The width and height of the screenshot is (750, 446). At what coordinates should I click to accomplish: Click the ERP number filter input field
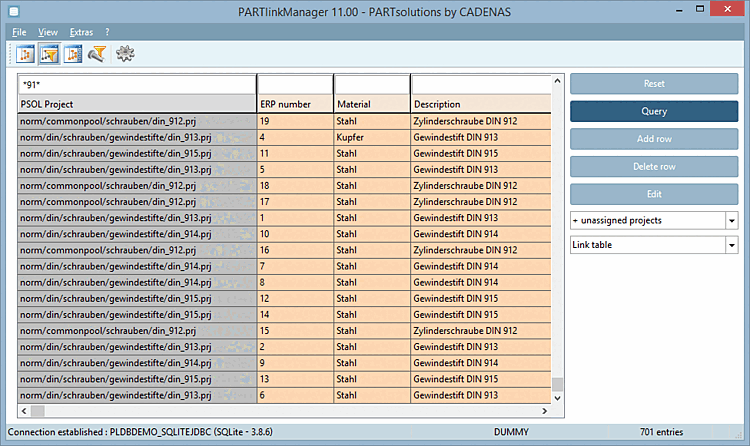(295, 84)
